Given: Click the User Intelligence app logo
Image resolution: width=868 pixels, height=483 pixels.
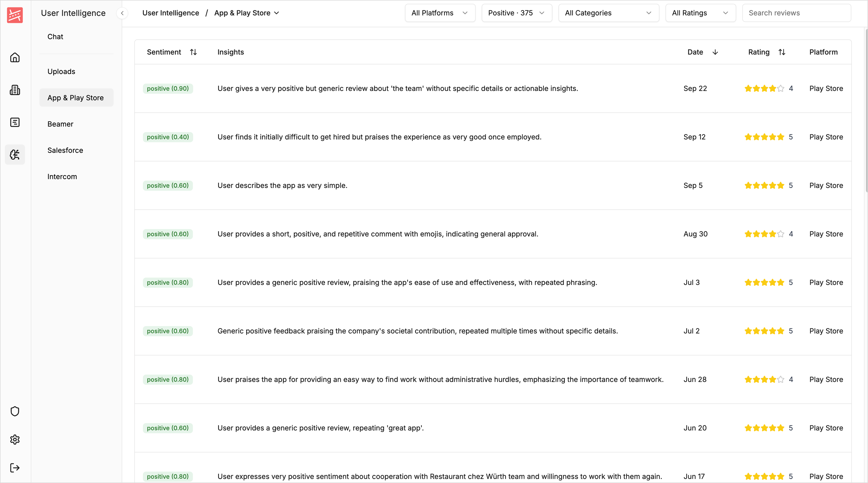Looking at the screenshot, I should click(15, 15).
